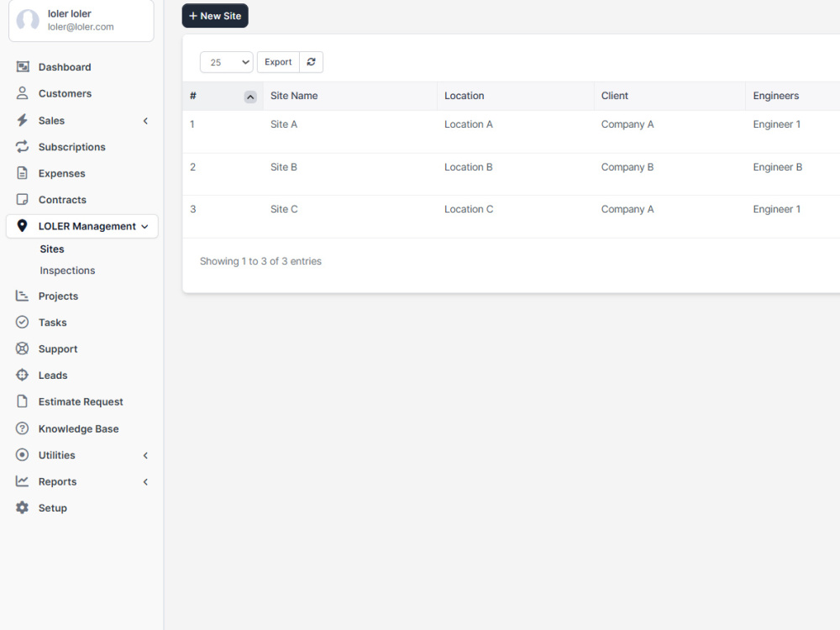This screenshot has height=630, width=840.
Task: Click the Support lifebuoy icon
Action: pyautogui.click(x=22, y=349)
